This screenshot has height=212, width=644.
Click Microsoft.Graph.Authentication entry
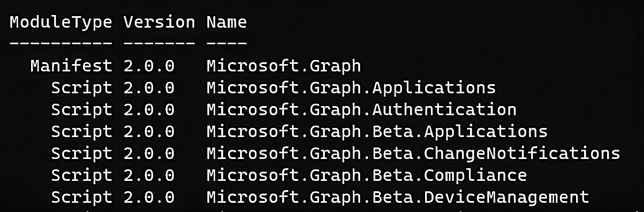pos(361,109)
